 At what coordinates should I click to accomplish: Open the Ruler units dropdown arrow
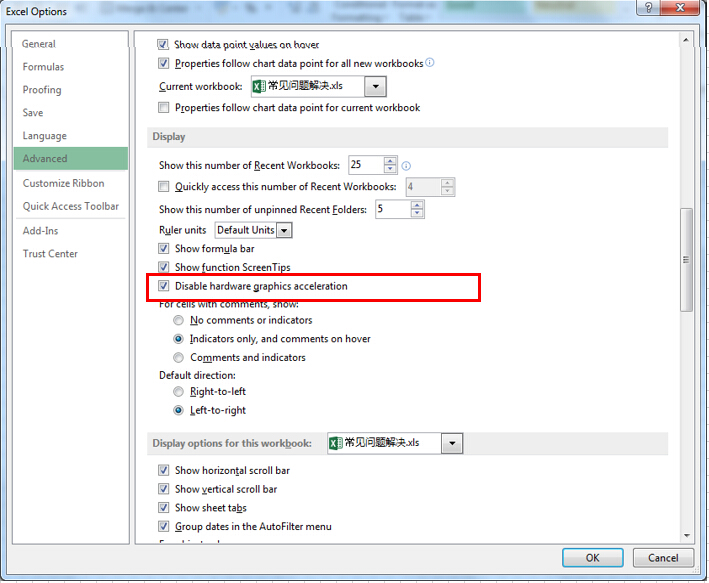(x=284, y=230)
